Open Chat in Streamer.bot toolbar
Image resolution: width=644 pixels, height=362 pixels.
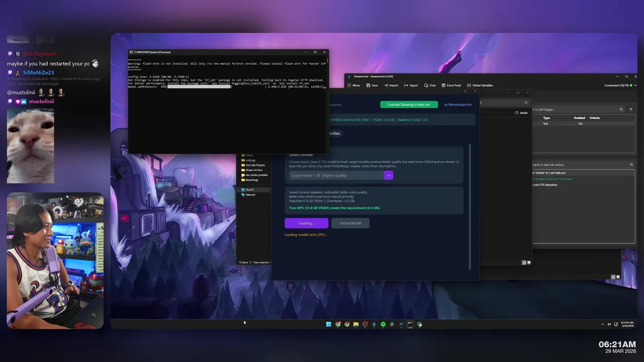(x=430, y=85)
